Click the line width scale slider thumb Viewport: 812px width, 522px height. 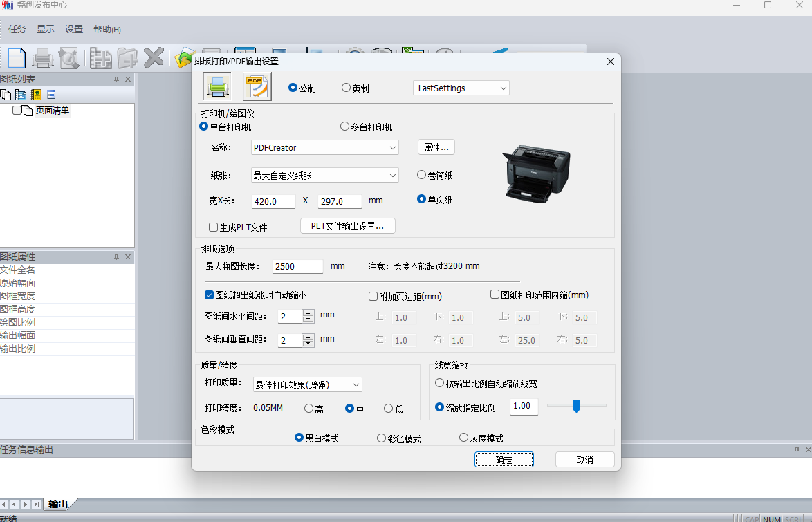(576, 405)
